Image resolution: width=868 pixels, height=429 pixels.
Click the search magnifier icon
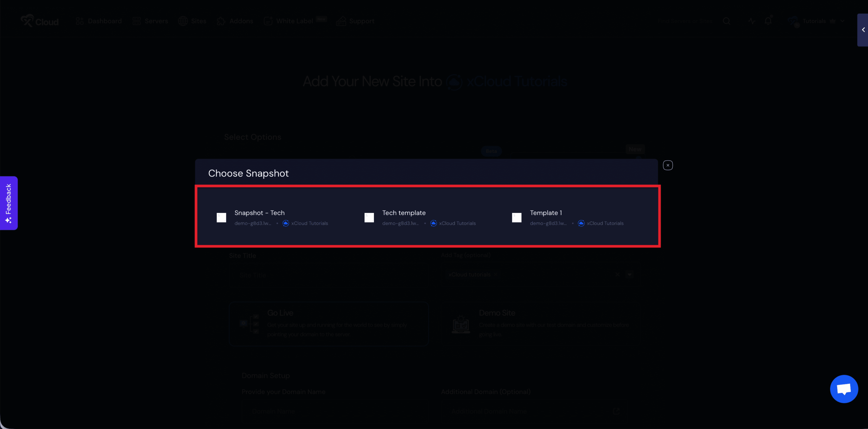[x=726, y=21]
